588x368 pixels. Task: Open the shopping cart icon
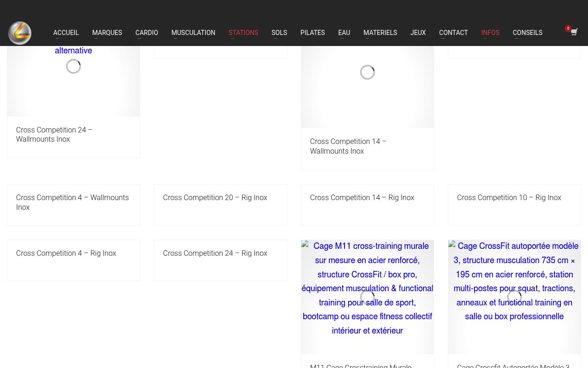coord(574,32)
